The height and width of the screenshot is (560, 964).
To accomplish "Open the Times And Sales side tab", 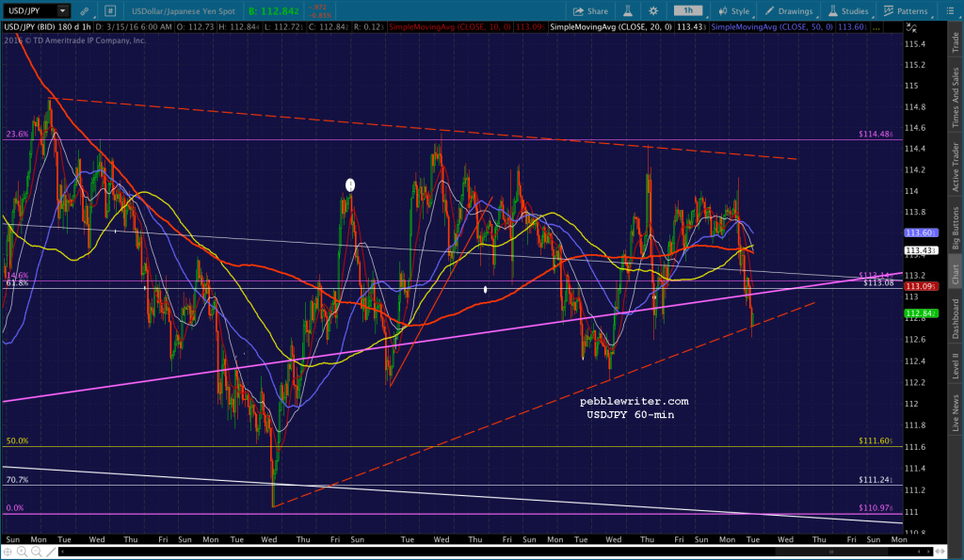I will tap(956, 97).
